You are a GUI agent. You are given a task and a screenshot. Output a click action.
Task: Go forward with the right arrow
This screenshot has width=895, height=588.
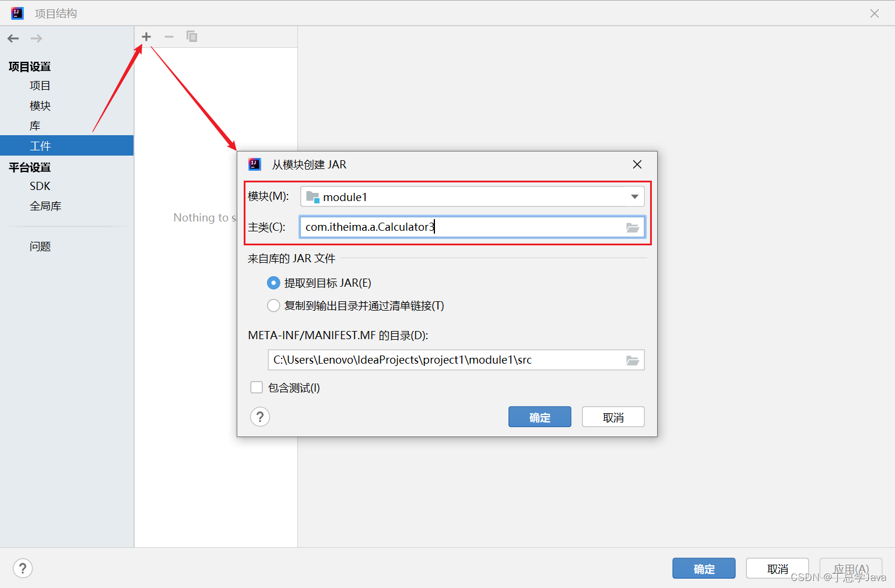36,38
